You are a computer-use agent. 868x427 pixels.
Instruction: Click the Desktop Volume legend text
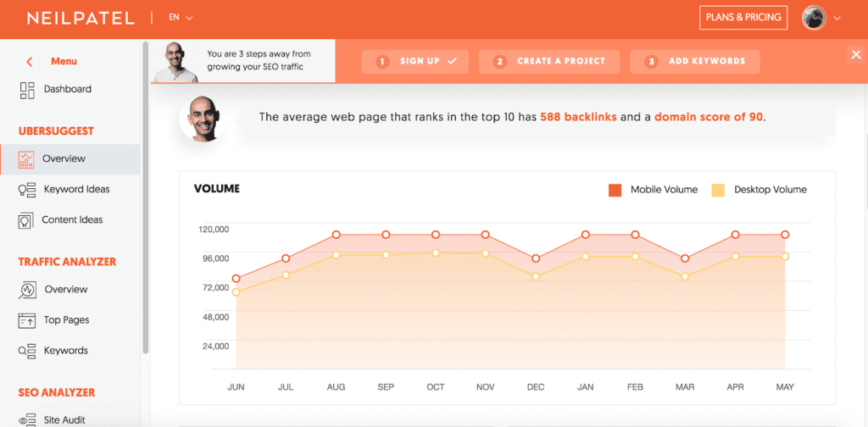[x=770, y=190]
